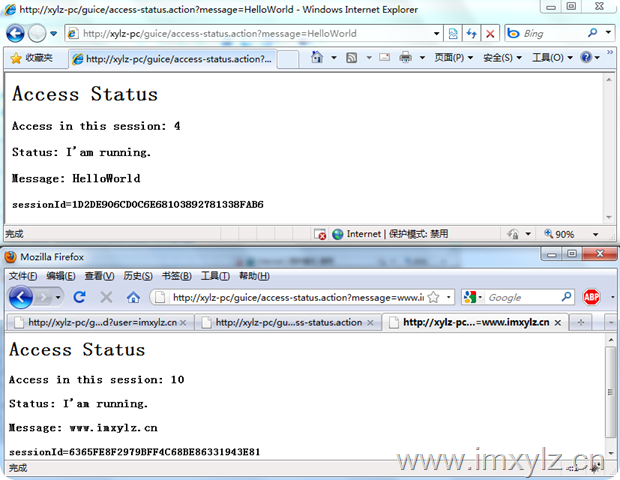The image size is (620, 480).
Task: Click the Adblock Plus ABP icon
Action: pyautogui.click(x=592, y=297)
